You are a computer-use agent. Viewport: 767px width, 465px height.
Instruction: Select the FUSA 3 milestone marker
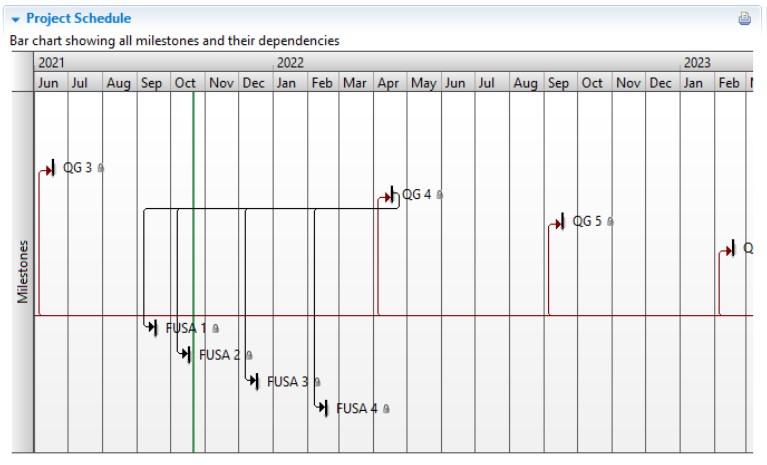click(x=257, y=381)
